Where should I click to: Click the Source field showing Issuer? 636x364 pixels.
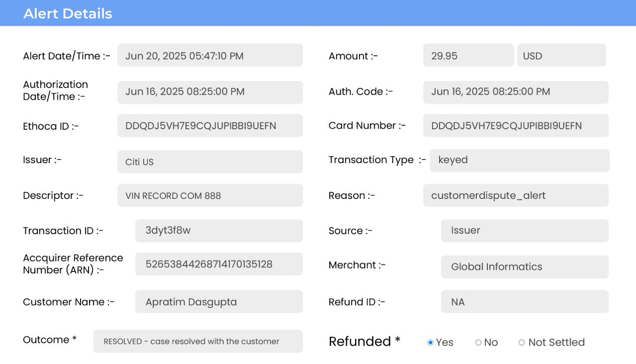[524, 231]
